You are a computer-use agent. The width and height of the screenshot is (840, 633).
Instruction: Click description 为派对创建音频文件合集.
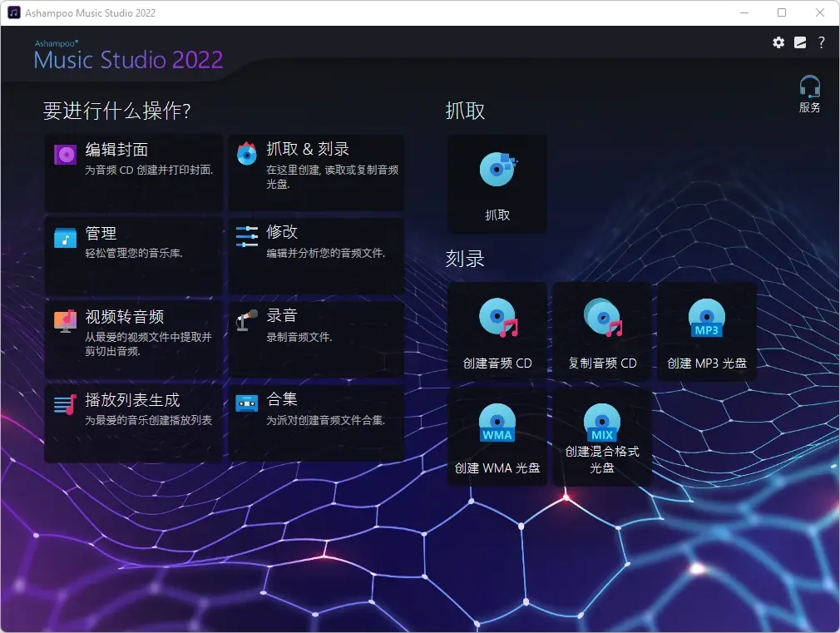pyautogui.click(x=326, y=420)
